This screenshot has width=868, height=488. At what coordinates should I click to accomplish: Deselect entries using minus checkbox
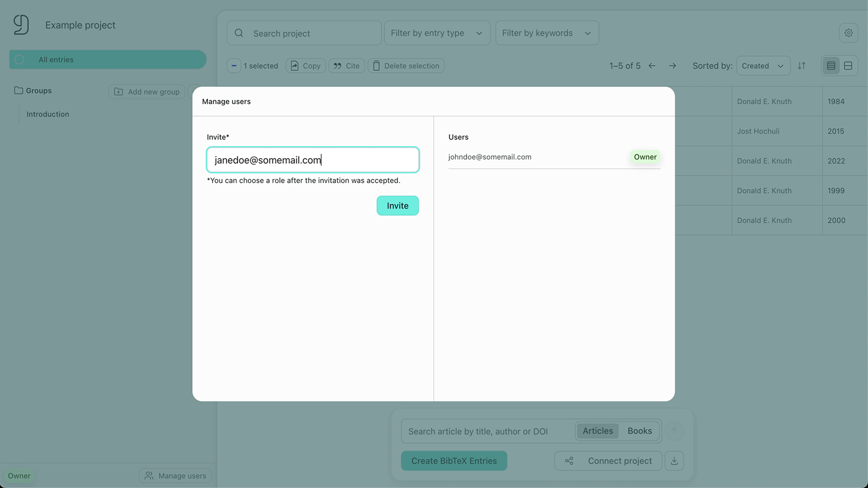point(234,66)
